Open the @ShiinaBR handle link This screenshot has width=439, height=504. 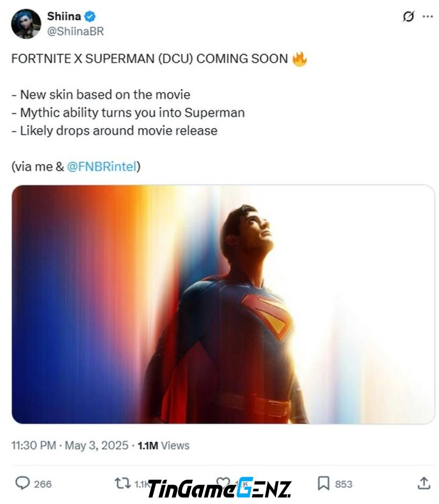coord(76,31)
